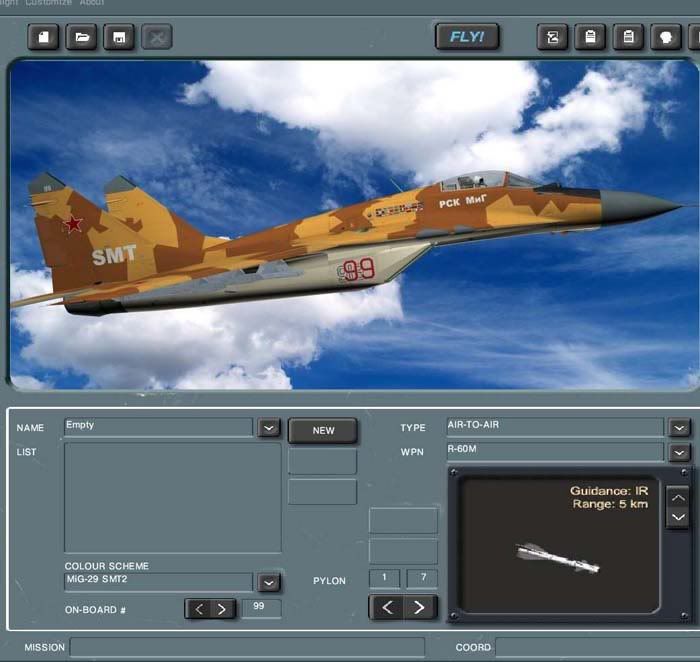Click the WPN field showing R-60M
The width and height of the screenshot is (700, 662).
pyautogui.click(x=555, y=451)
